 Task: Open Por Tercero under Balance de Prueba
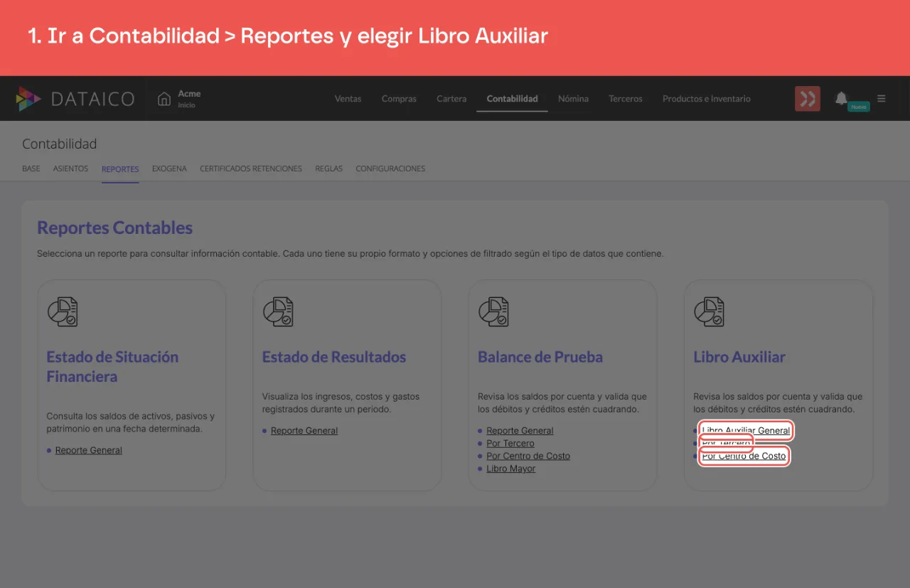tap(510, 444)
